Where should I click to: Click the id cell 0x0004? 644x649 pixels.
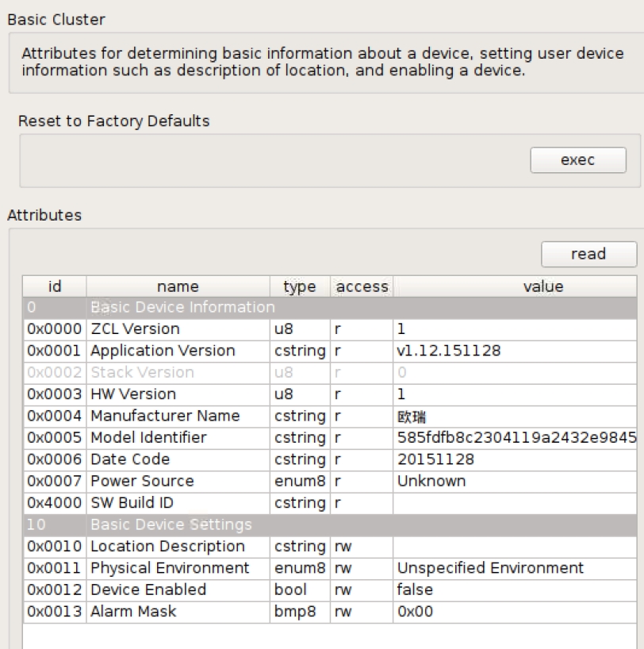click(54, 416)
